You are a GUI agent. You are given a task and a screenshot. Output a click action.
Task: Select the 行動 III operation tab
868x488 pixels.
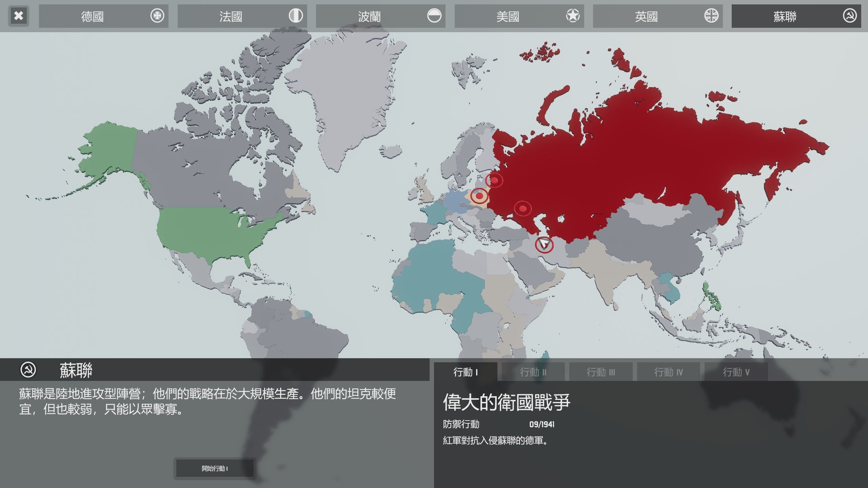click(x=600, y=372)
